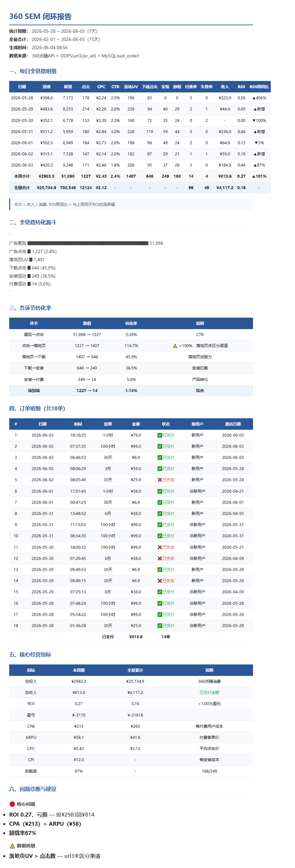Click the 盈亏 metric label
The height and width of the screenshot is (868, 295).
31,715
